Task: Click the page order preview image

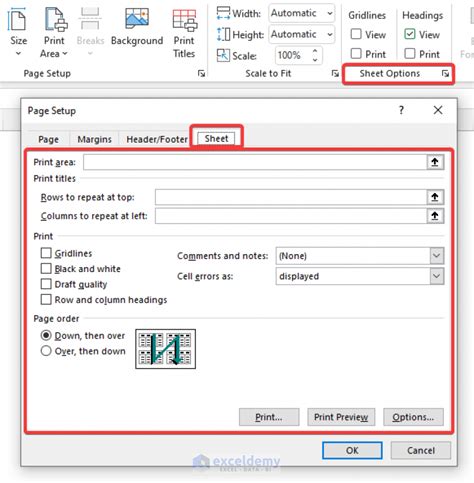Action: tap(165, 349)
